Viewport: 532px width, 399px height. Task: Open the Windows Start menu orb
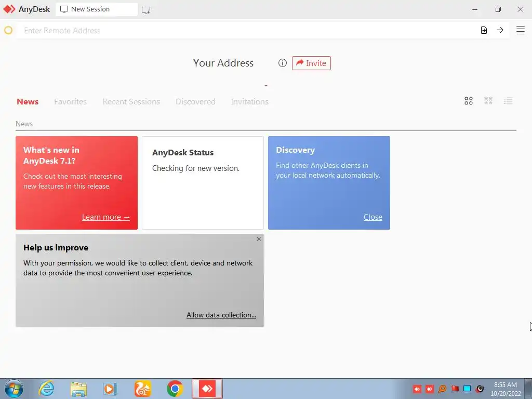tap(14, 389)
